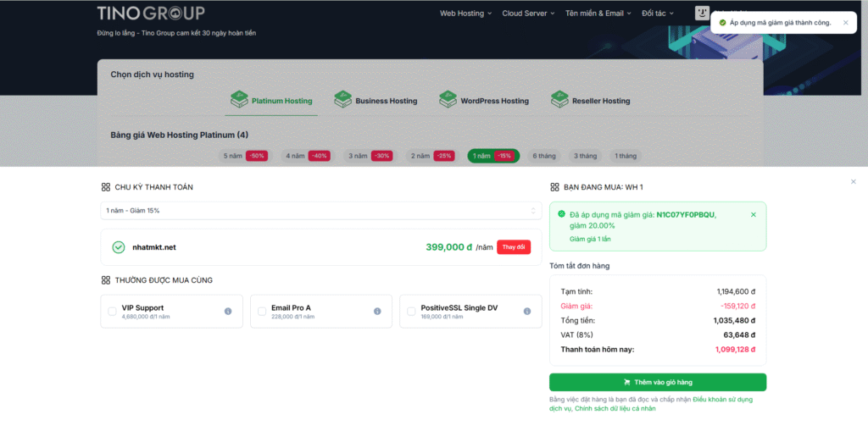Image resolution: width=868 pixels, height=431 pixels.
Task: Click the TINO GROUP logo
Action: coord(150,13)
